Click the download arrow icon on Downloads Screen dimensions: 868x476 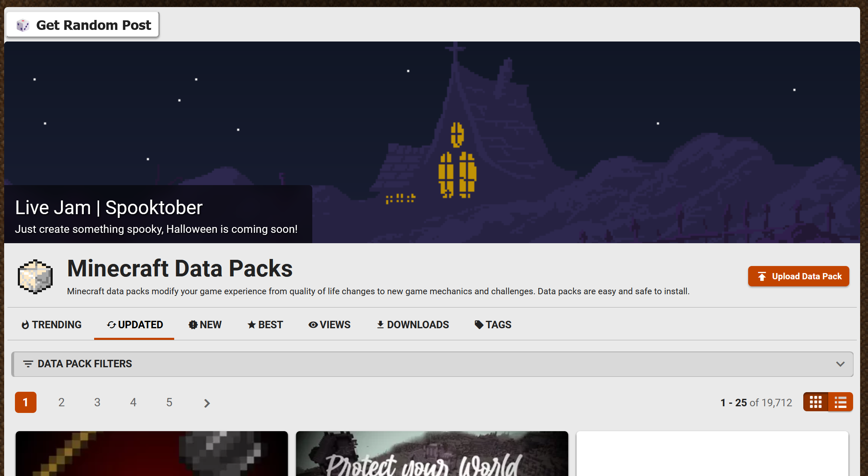pos(380,325)
